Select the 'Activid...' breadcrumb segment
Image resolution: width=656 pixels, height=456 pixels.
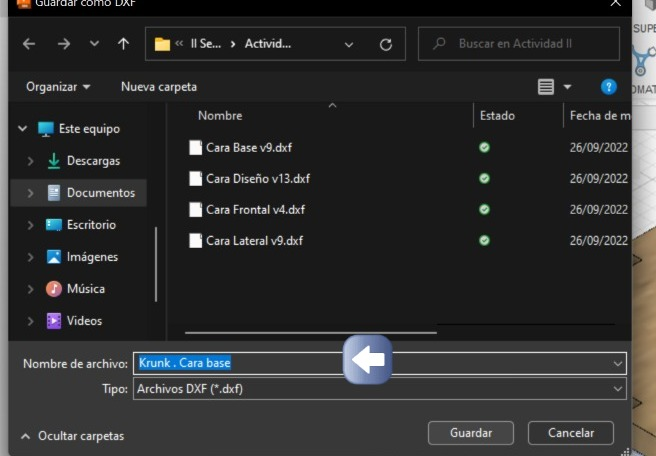[268, 44]
